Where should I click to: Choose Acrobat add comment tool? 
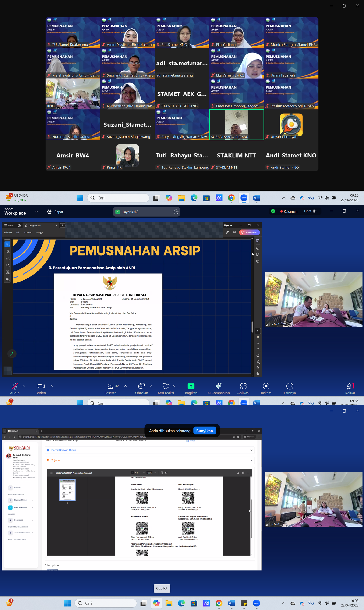tap(7, 251)
